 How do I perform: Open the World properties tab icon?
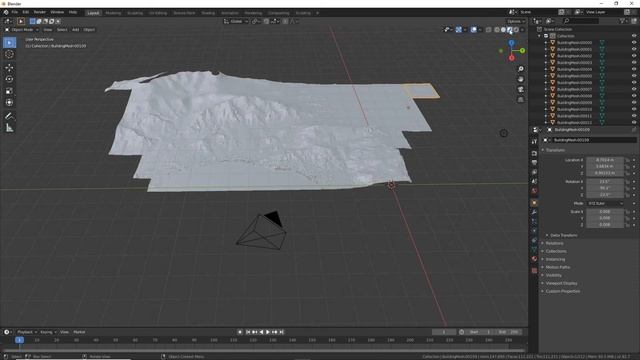click(x=534, y=191)
